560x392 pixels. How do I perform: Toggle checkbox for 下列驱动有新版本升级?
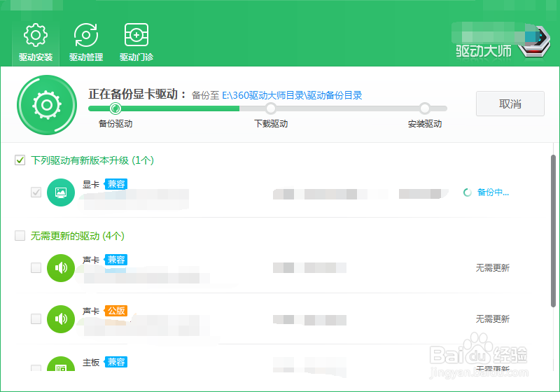20,160
